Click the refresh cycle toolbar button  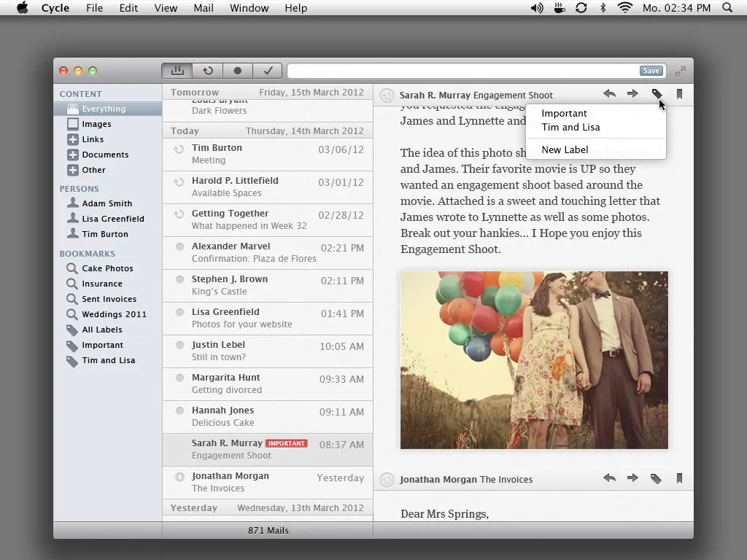208,71
